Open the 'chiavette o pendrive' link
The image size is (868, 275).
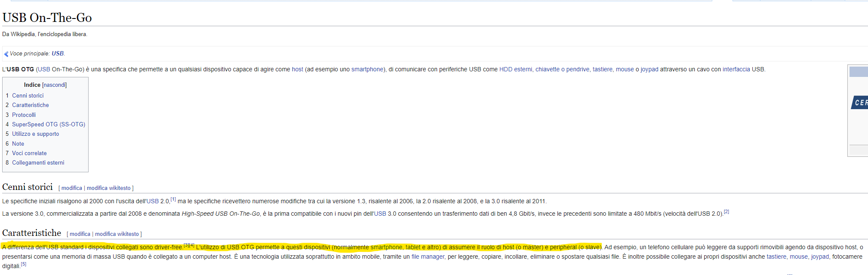(562, 69)
